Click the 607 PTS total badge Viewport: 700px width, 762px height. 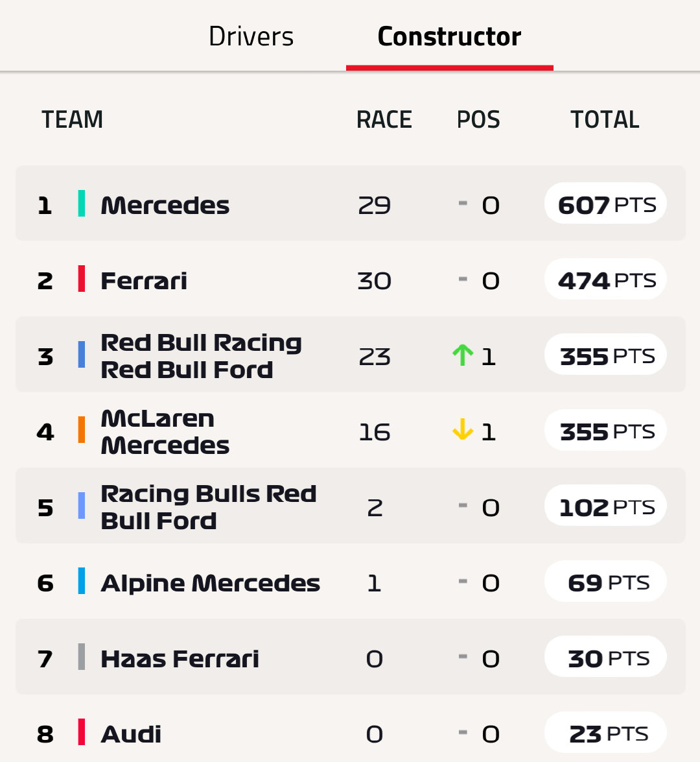point(605,203)
